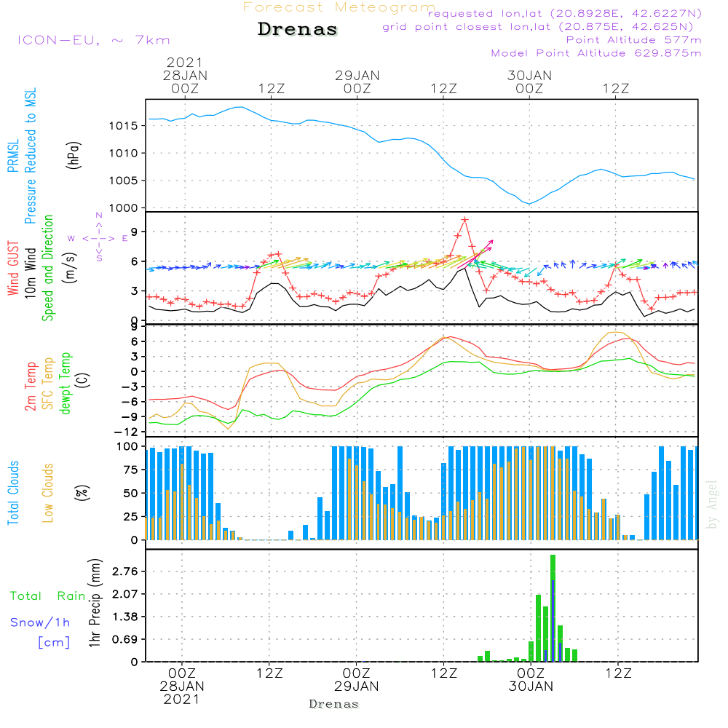Select the blue "Snow/1h" legend label
The image size is (728, 728).
(x=40, y=622)
